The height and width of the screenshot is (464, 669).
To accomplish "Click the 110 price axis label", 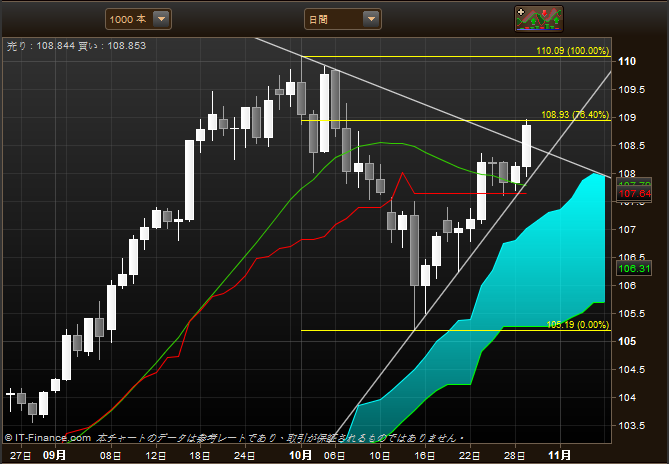I will tap(627, 61).
